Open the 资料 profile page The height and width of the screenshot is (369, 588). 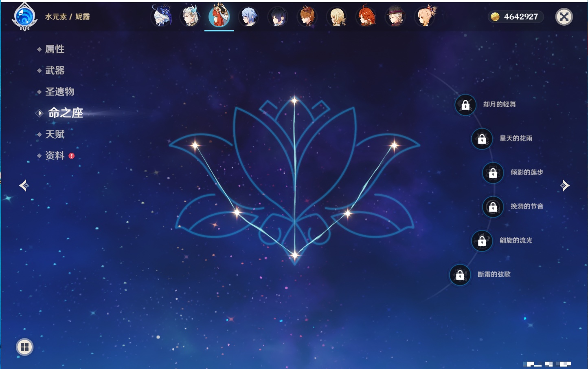tap(55, 155)
